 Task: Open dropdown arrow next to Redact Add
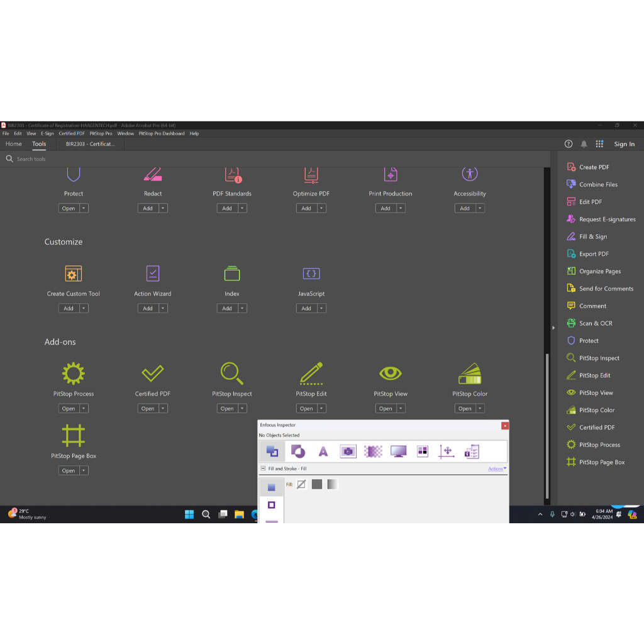[163, 208]
